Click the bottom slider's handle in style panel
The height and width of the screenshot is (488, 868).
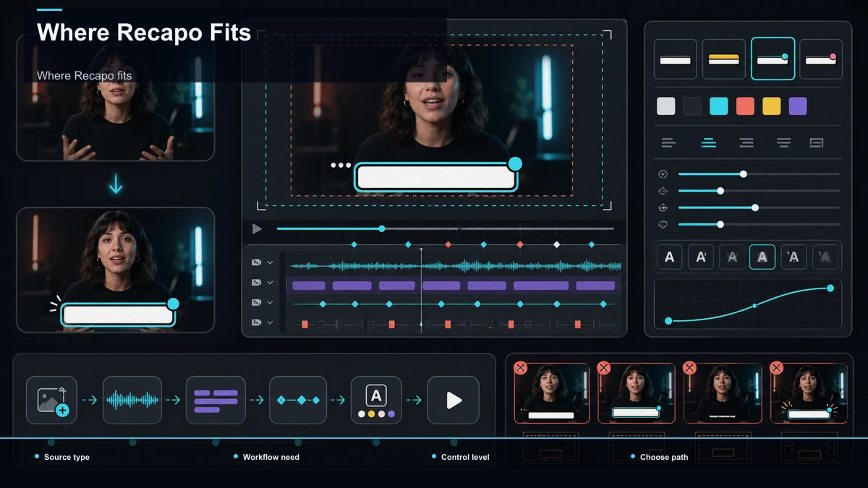720,225
